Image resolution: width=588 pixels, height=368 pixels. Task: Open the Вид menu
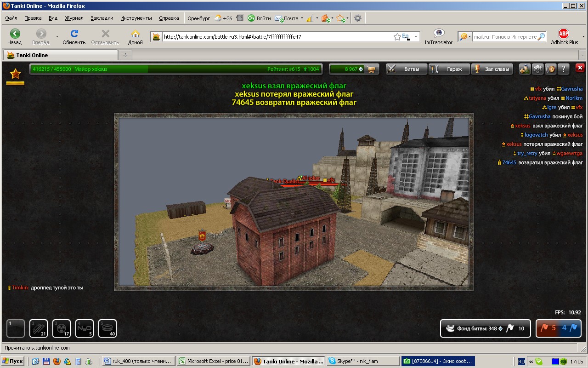(x=53, y=18)
